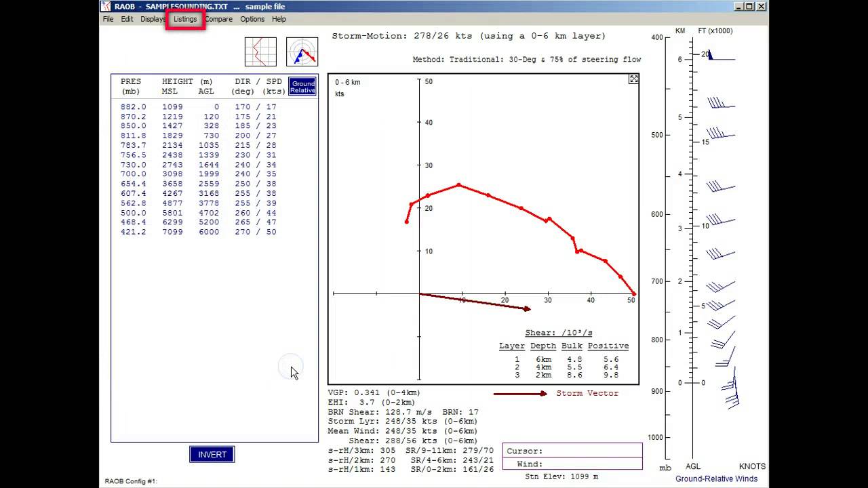The image size is (868, 488).
Task: Select the 850.0 mb pressure row
Action: pos(199,126)
